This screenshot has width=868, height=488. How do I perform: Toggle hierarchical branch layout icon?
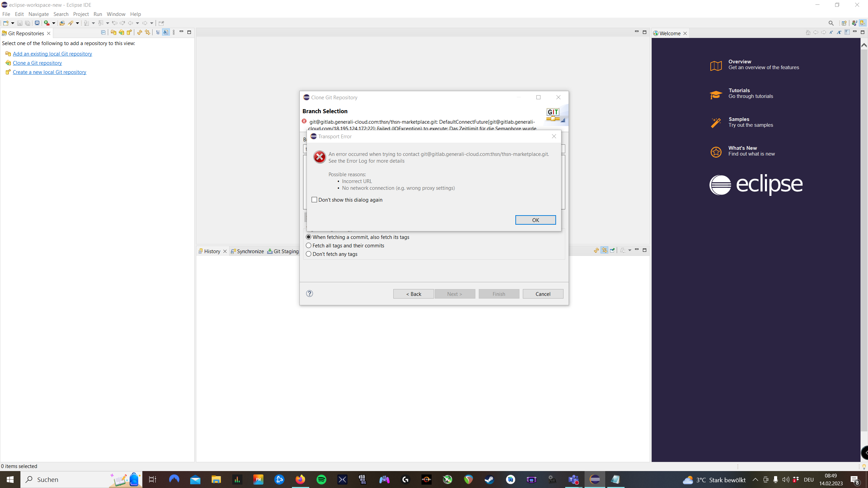(x=158, y=33)
